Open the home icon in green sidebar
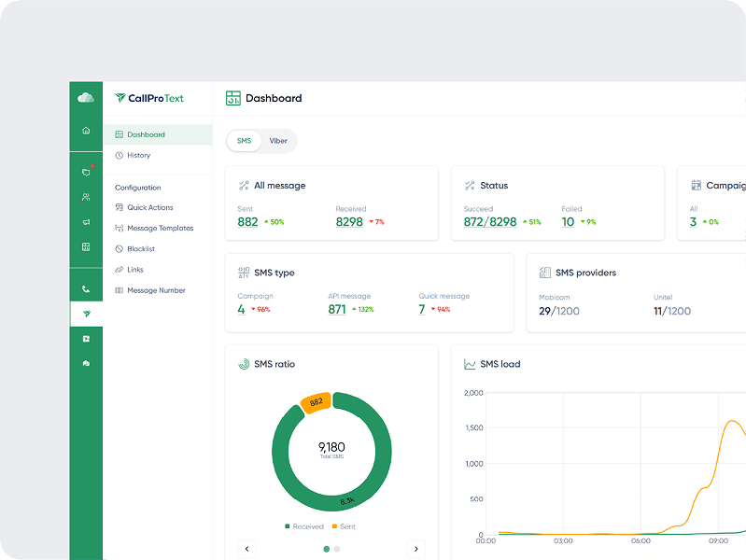 pos(86,131)
